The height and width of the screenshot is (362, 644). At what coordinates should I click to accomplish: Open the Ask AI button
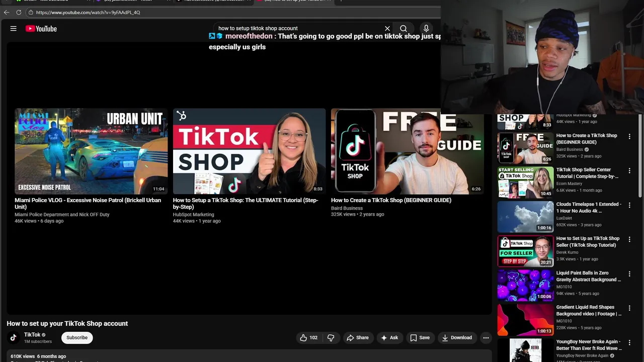pyautogui.click(x=389, y=338)
